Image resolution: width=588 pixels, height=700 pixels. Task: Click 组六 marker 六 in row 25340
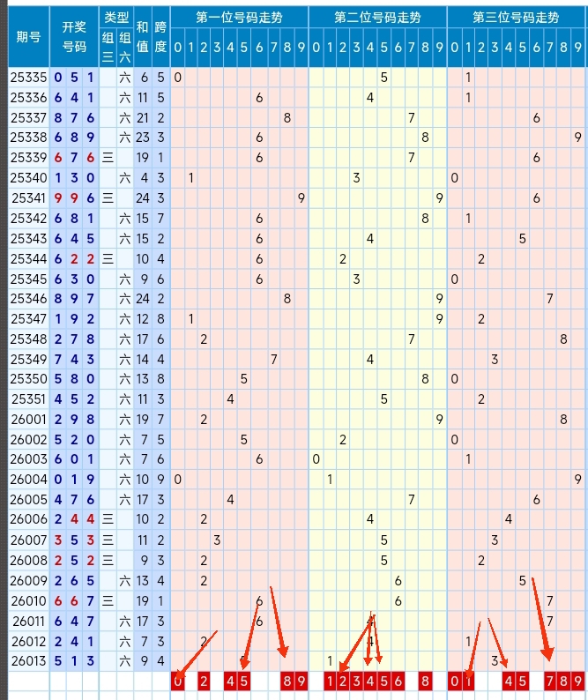coord(124,178)
